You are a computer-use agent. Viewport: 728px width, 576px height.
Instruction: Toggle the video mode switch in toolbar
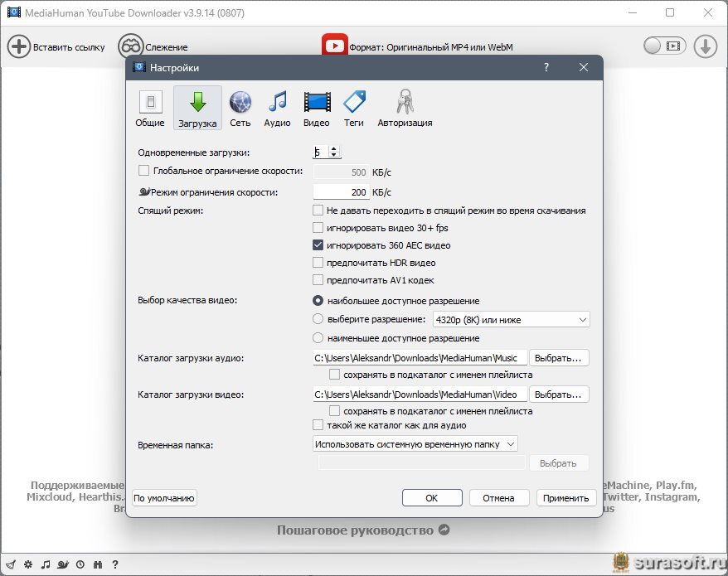(x=664, y=46)
